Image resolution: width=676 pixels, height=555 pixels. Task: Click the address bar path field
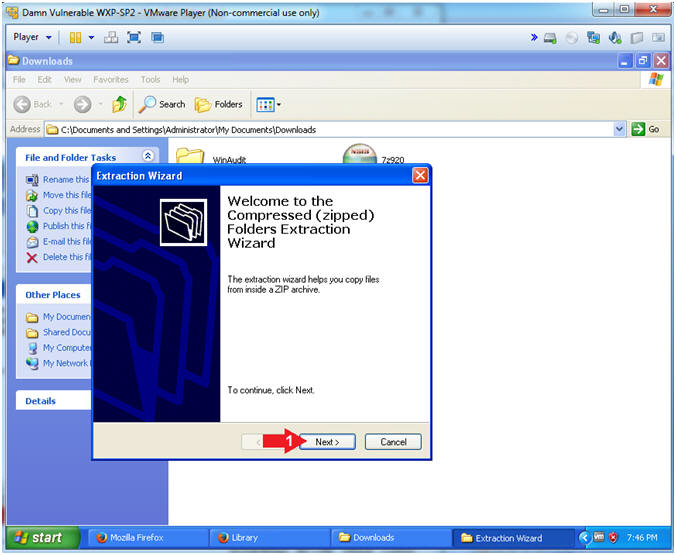pos(329,129)
